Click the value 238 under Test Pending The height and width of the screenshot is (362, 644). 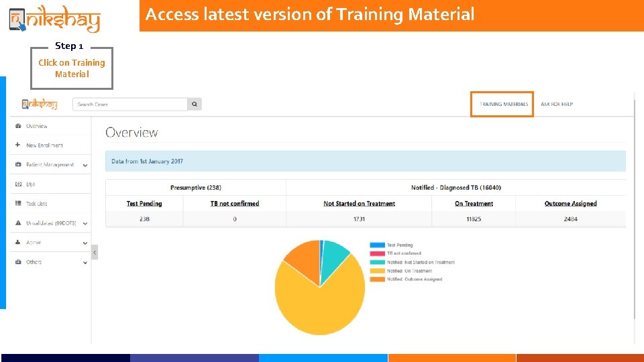(144, 219)
